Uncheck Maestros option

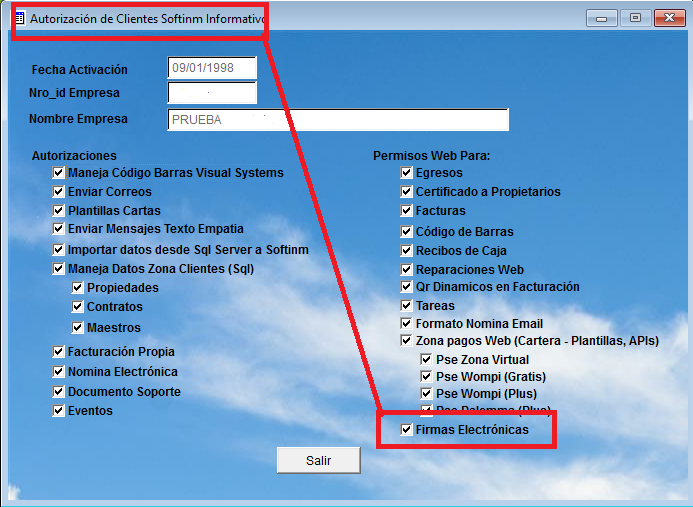coord(77,328)
